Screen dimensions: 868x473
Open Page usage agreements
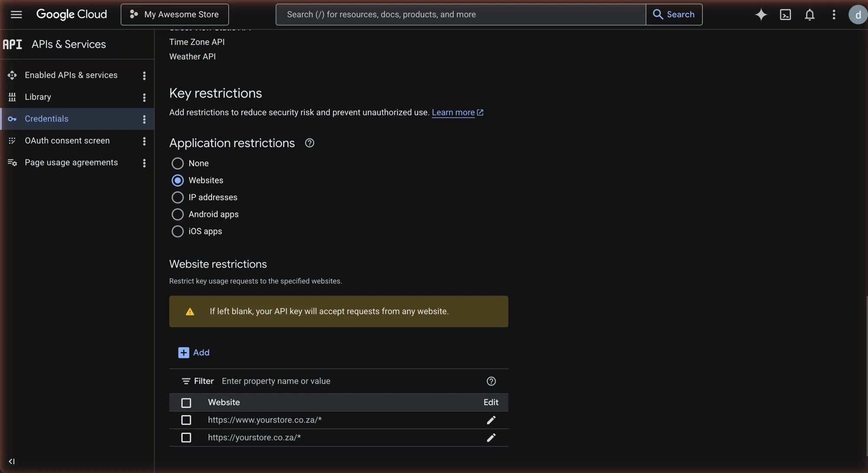click(71, 162)
